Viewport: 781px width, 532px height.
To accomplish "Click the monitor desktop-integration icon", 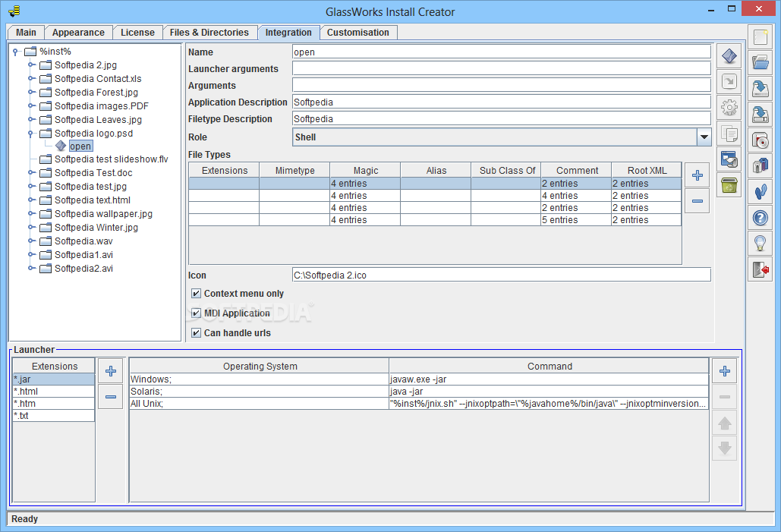I will (729, 159).
